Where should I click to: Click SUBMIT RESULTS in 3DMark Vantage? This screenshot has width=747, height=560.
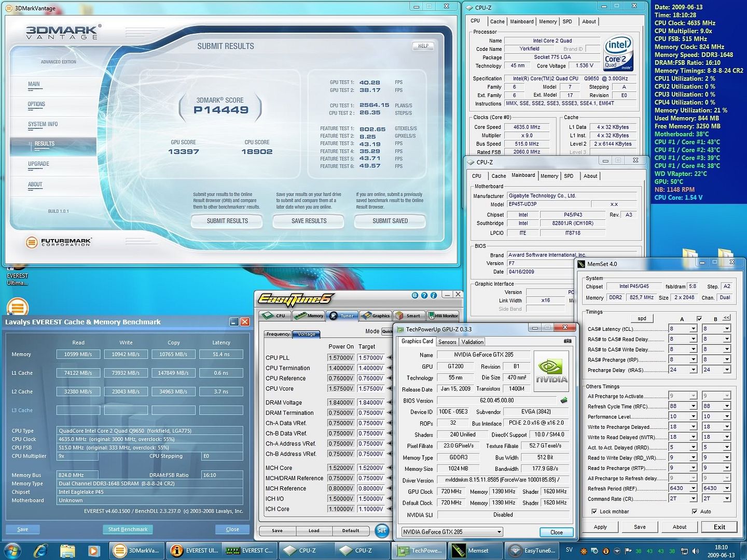(x=227, y=221)
